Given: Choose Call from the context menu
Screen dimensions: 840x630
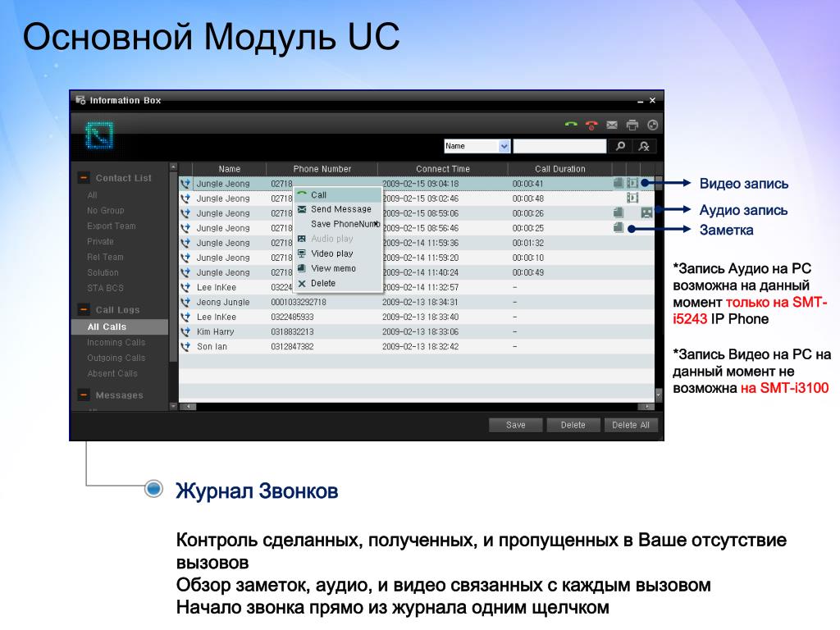Looking at the screenshot, I should pyautogui.click(x=338, y=195).
